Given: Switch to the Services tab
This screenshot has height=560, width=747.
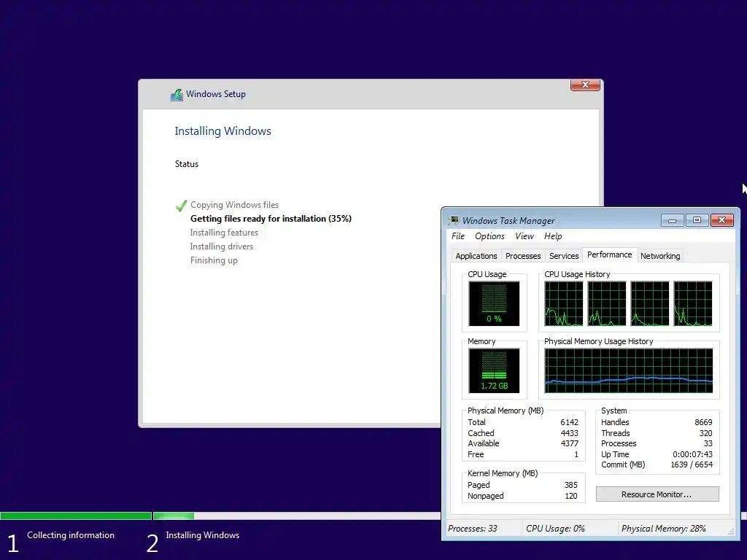Looking at the screenshot, I should point(564,256).
